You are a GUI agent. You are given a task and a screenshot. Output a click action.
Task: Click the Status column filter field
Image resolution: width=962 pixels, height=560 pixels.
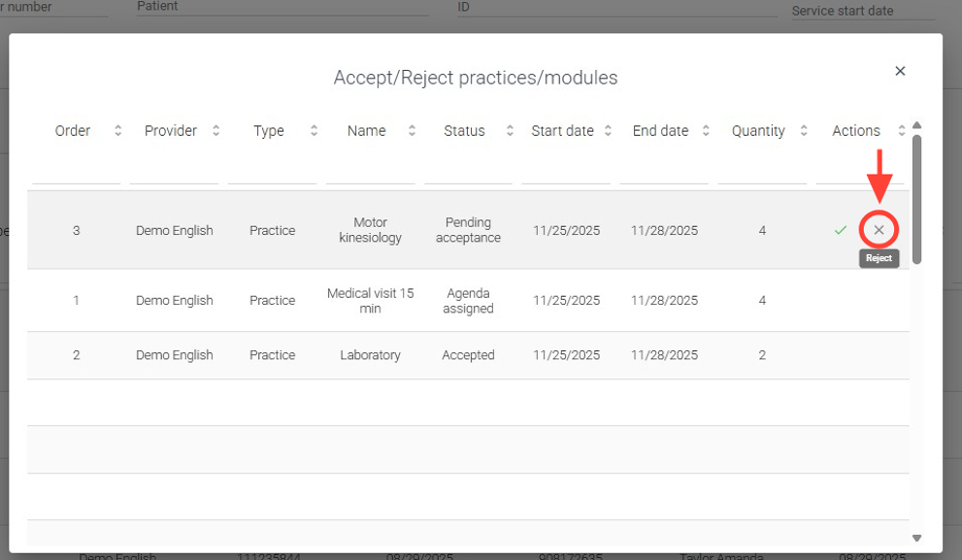click(468, 172)
